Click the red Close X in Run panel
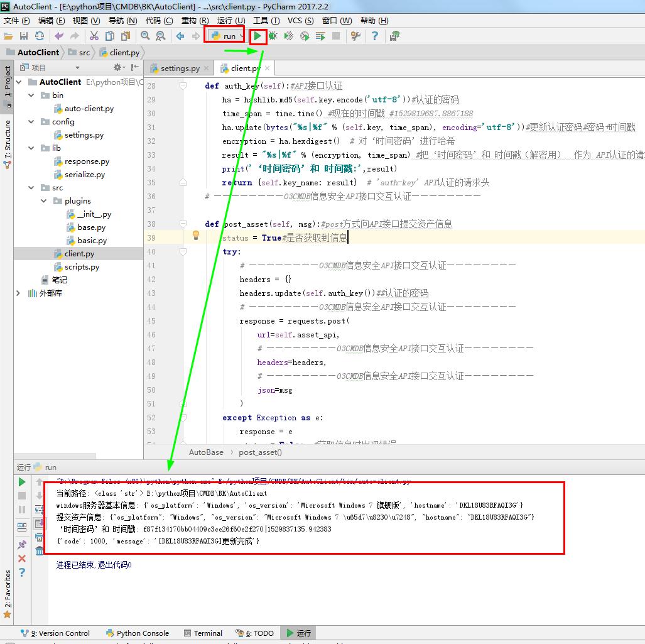The width and height of the screenshot is (645, 644). [x=22, y=559]
